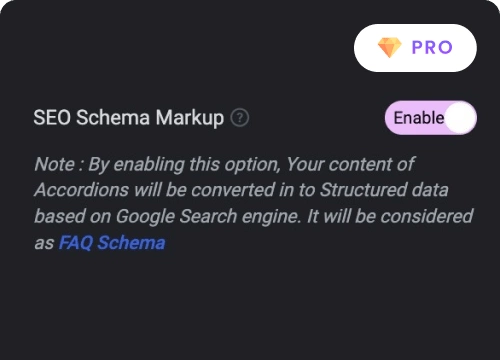Click the word Enable inside the switch
The height and width of the screenshot is (360, 500).
tap(419, 118)
